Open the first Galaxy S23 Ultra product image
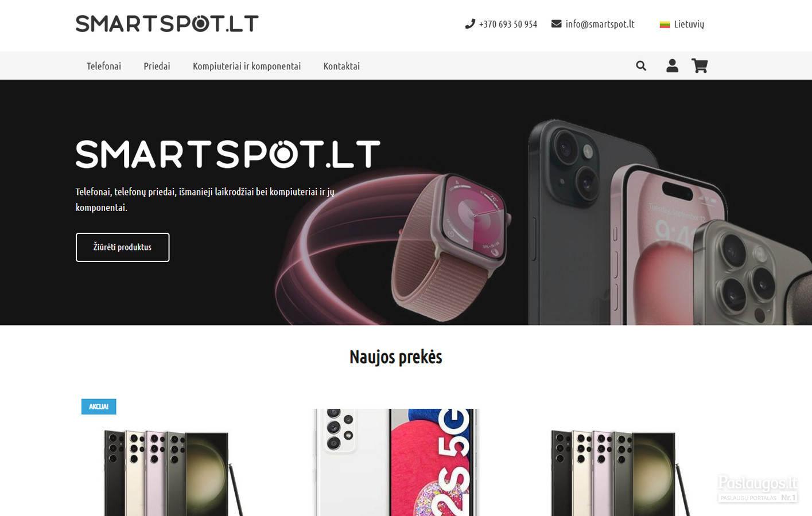The height and width of the screenshot is (516, 812). (172, 473)
